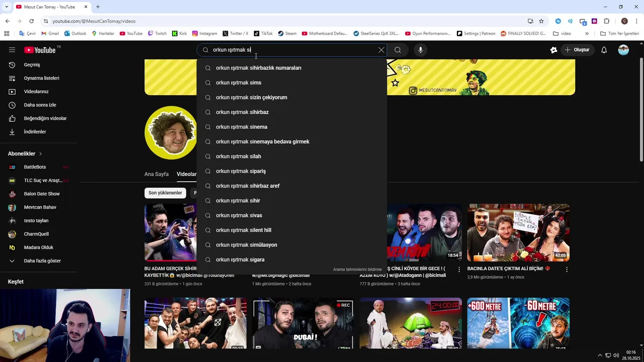Viewport: 644px width, 362px height.
Task: Start voice search with the microphone
Action: [421, 50]
